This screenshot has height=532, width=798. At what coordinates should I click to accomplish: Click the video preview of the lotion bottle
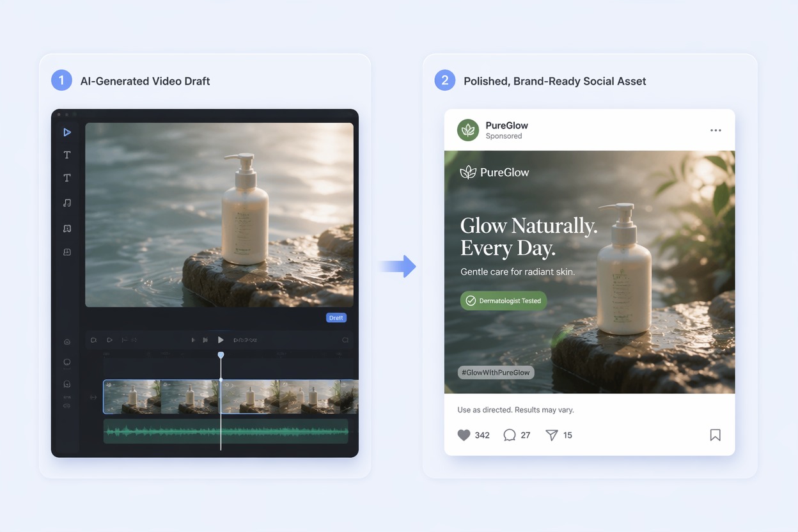(x=219, y=215)
